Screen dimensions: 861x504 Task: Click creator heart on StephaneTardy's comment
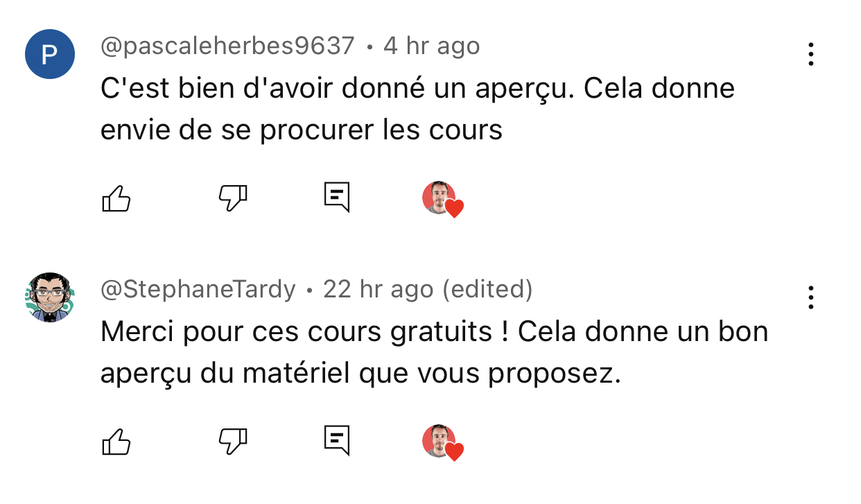click(x=442, y=442)
